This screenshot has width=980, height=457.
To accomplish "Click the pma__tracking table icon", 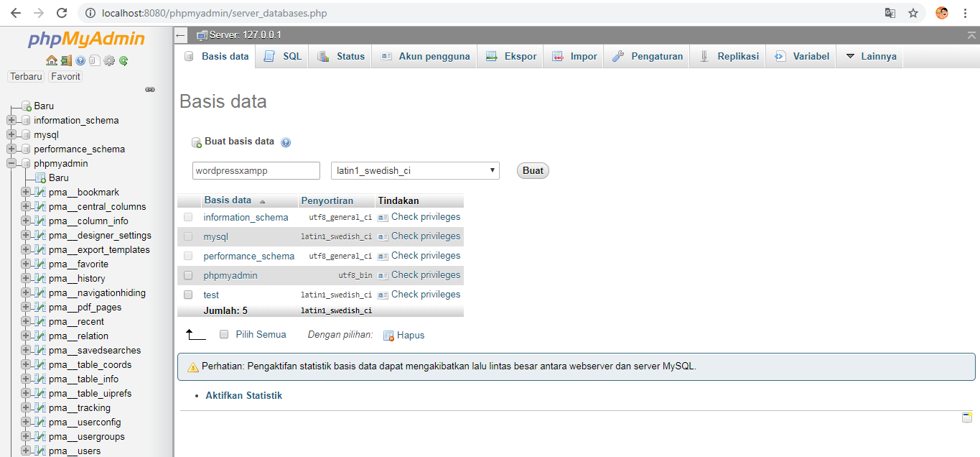I will 40,407.
